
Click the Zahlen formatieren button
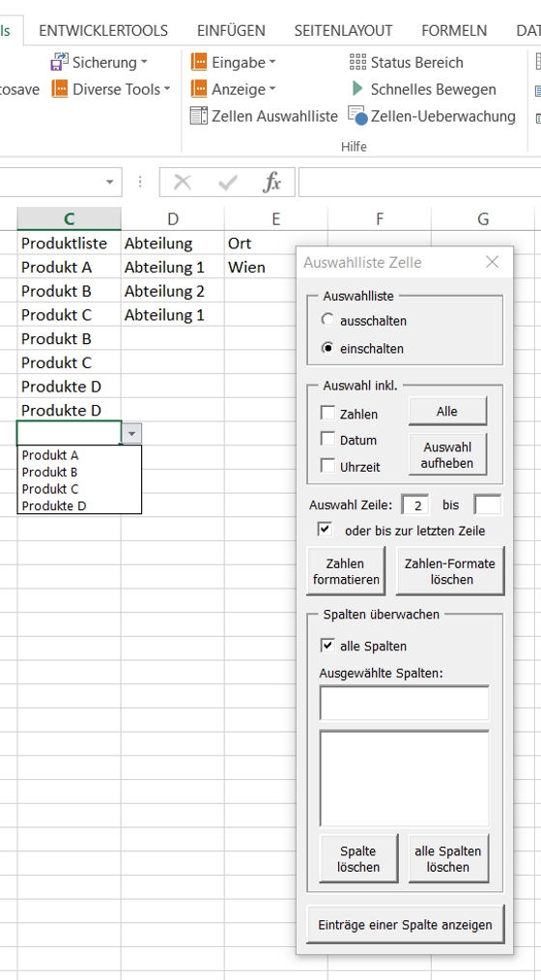[x=346, y=571]
